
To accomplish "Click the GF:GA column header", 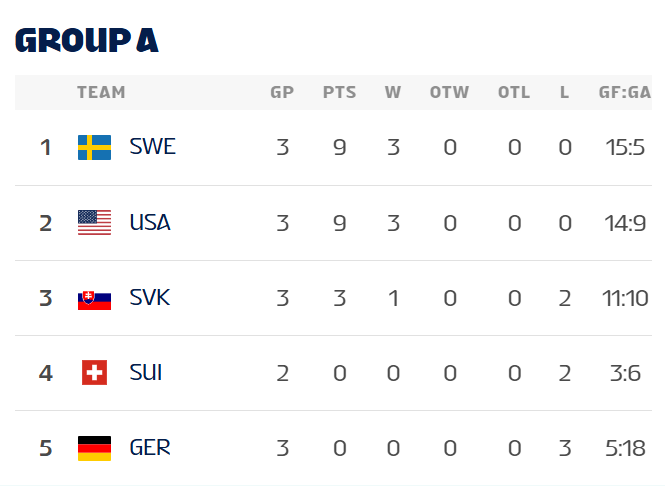I will (625, 93).
